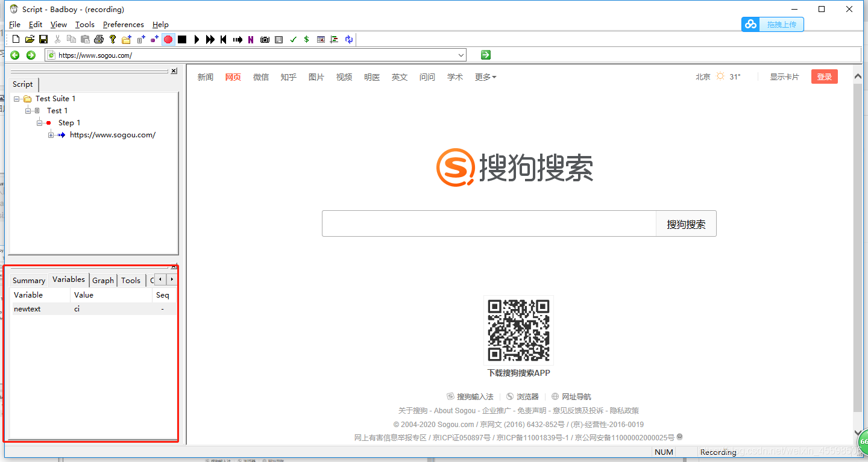Image resolution: width=868 pixels, height=462 pixels.
Task: Navigate with the green Go arrow after the URL box
Action: [x=486, y=55]
